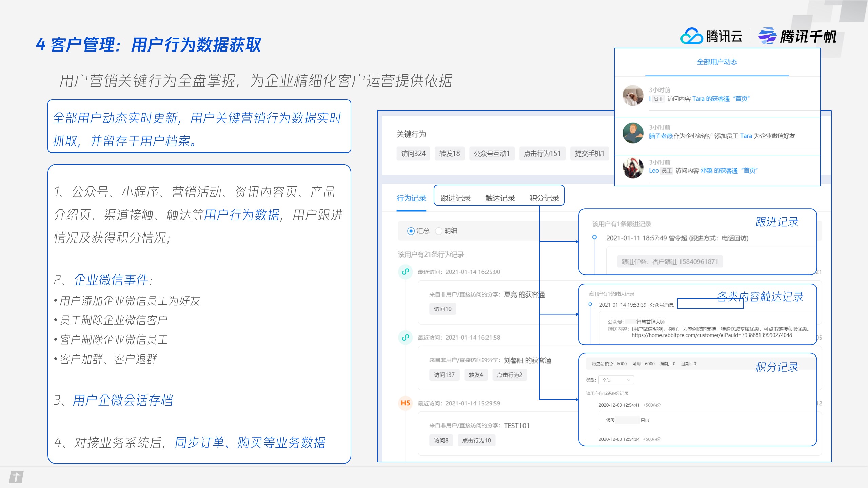Switch to the 跟进记录 tab
The image size is (868, 488).
pyautogui.click(x=456, y=198)
